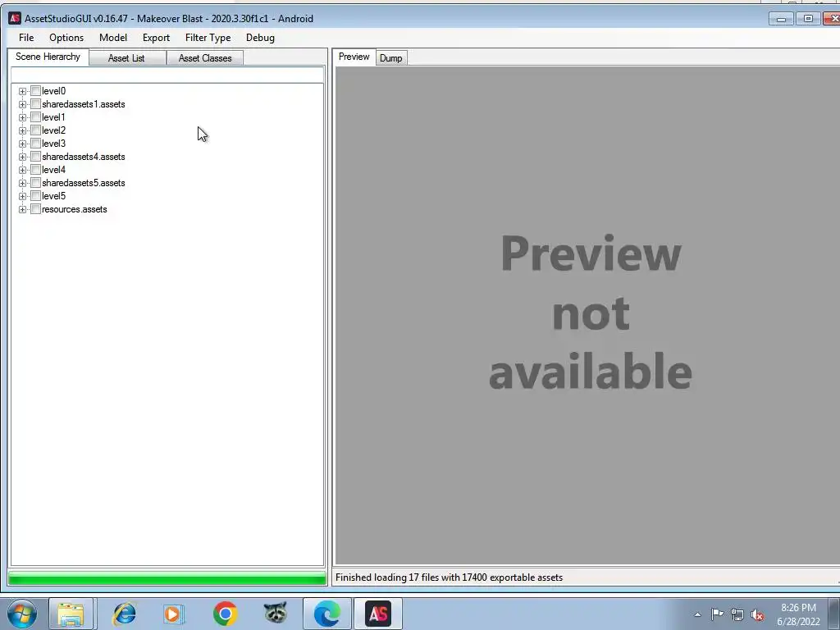This screenshot has width=840, height=630.
Task: Expand the level5 tree node
Action: pos(22,196)
